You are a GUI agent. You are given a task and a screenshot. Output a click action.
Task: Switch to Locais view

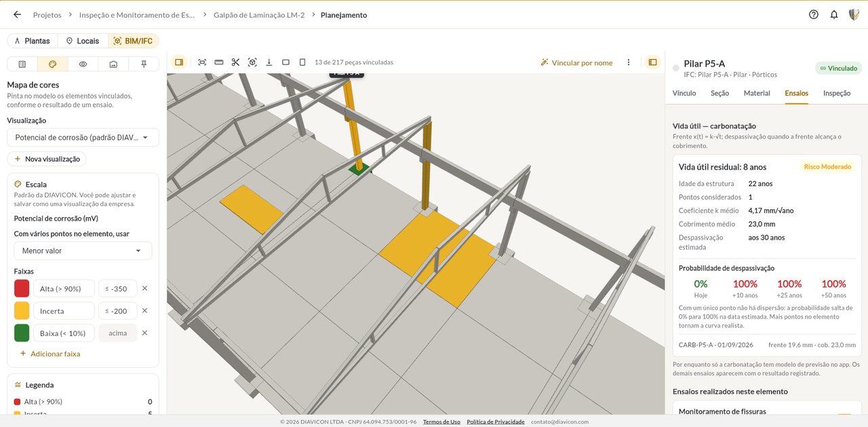[x=83, y=41]
